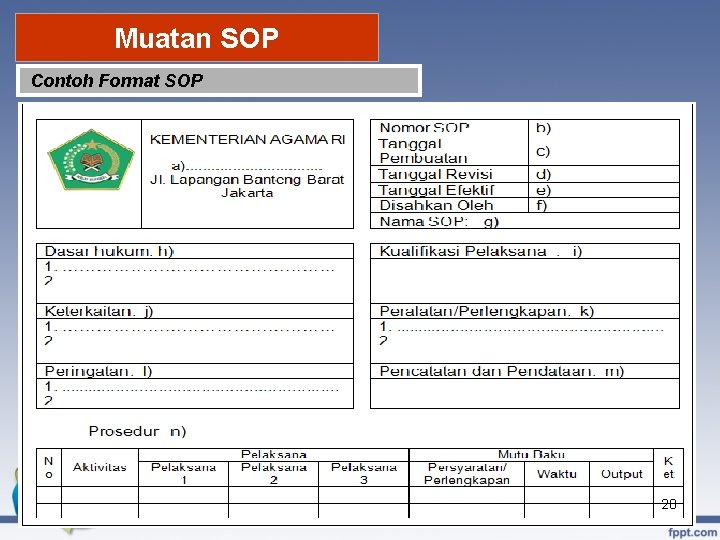
Task: Click the b) value cell for Nomor SOP
Action: (604, 127)
